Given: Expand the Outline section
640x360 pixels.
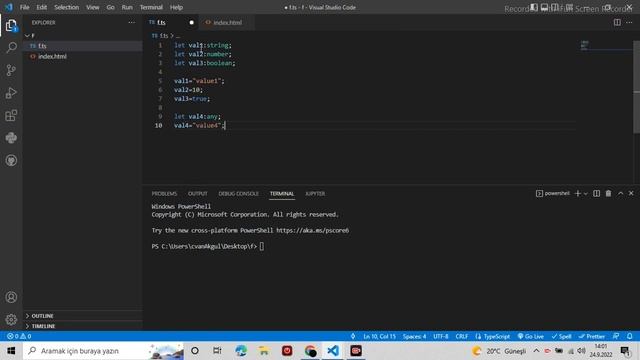Looking at the screenshot, I should (83, 316).
